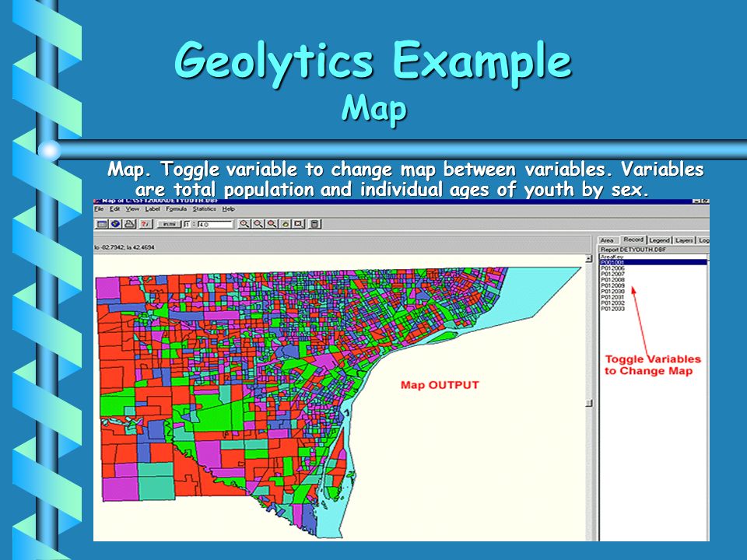
Task: Open the View menu
Action: click(132, 209)
